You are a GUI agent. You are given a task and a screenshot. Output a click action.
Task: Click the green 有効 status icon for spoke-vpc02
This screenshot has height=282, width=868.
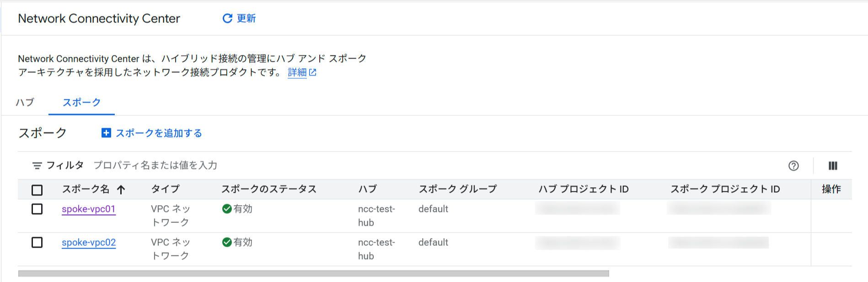pyautogui.click(x=226, y=243)
